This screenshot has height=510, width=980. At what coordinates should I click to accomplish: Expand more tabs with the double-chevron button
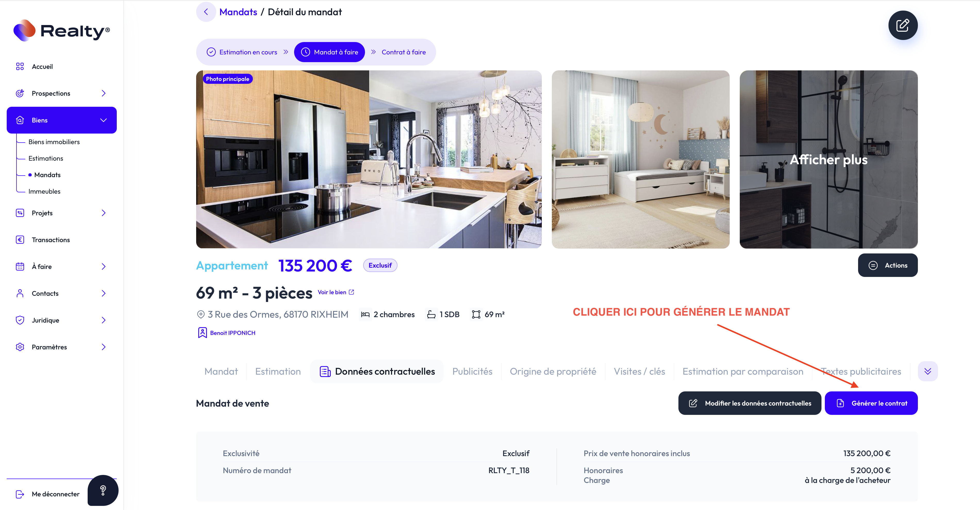coord(927,371)
